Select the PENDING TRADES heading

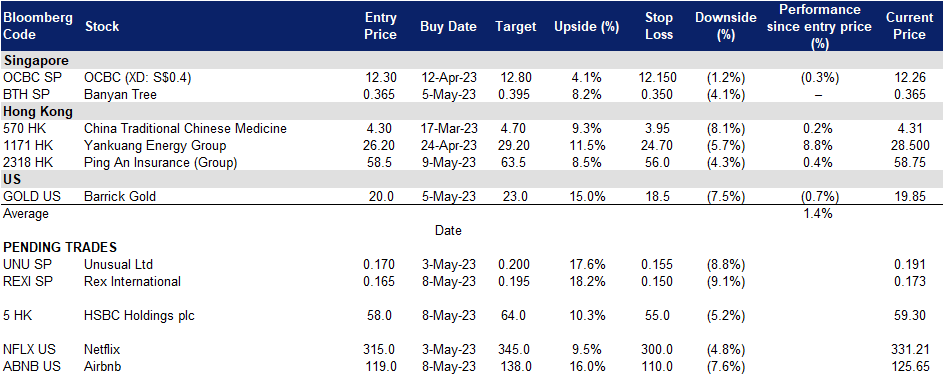(x=60, y=247)
